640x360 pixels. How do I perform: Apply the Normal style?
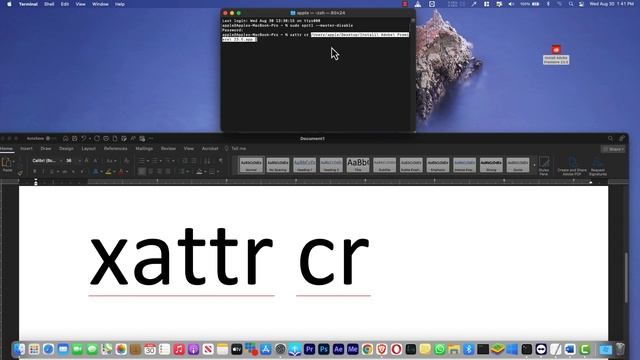[251, 165]
